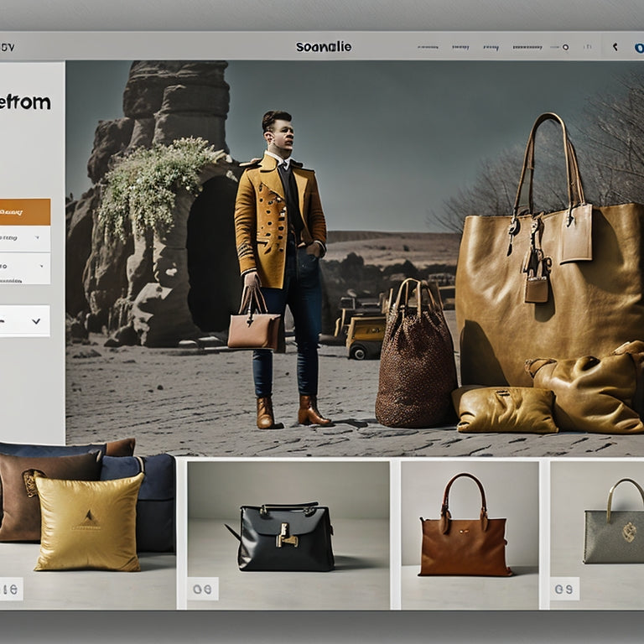This screenshot has width=644, height=644.
Task: Open the fourth navigation menu item in header
Action: (527, 48)
